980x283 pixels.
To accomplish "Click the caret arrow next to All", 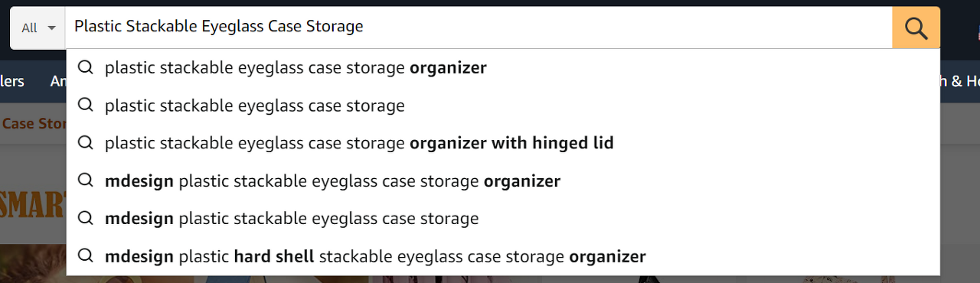I will [x=51, y=28].
